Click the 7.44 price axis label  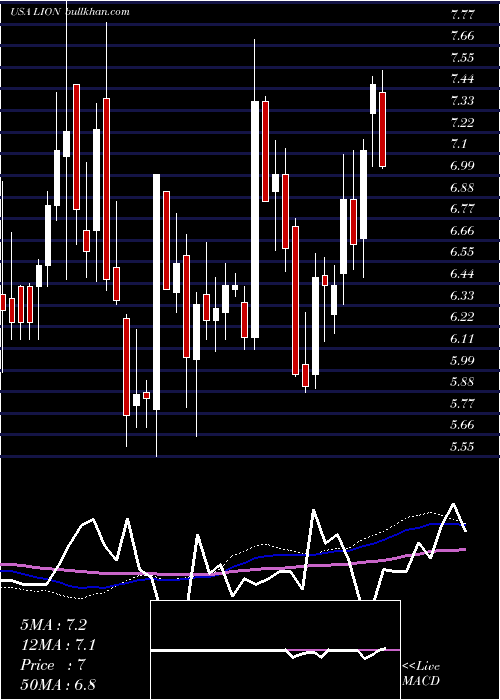click(x=462, y=79)
